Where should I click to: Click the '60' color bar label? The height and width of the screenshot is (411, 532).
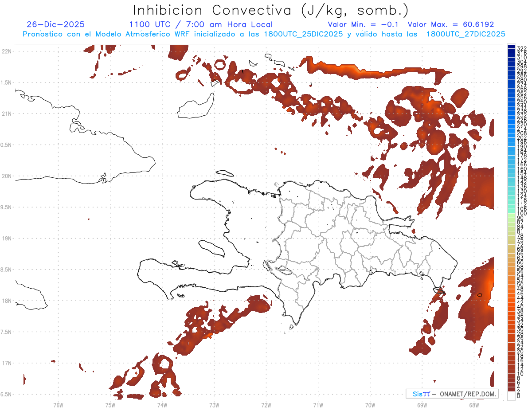pos(520,262)
